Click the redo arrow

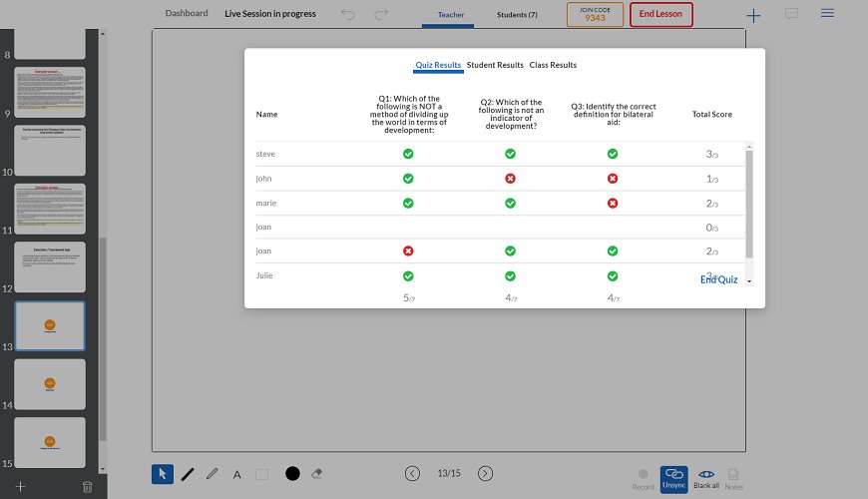[x=381, y=14]
